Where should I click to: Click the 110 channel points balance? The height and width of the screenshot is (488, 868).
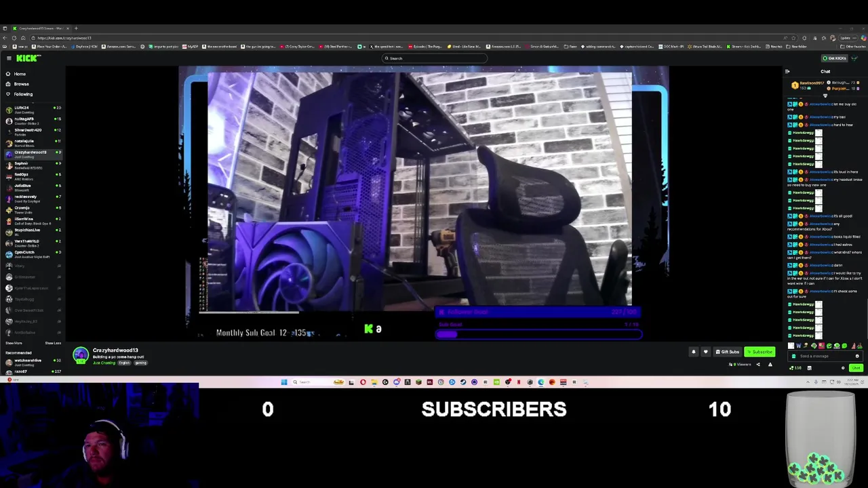click(x=795, y=368)
